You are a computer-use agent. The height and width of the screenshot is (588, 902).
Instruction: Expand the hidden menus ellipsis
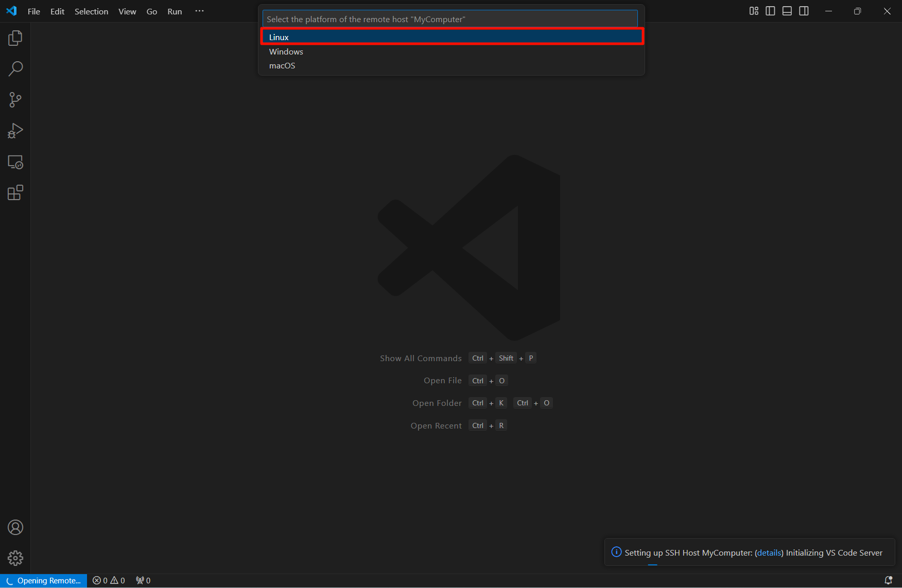199,11
